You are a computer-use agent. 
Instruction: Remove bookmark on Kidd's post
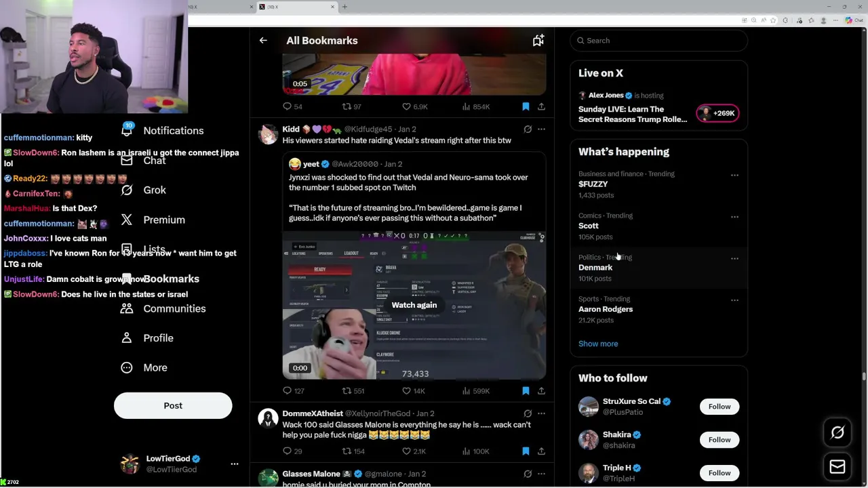[526, 391]
